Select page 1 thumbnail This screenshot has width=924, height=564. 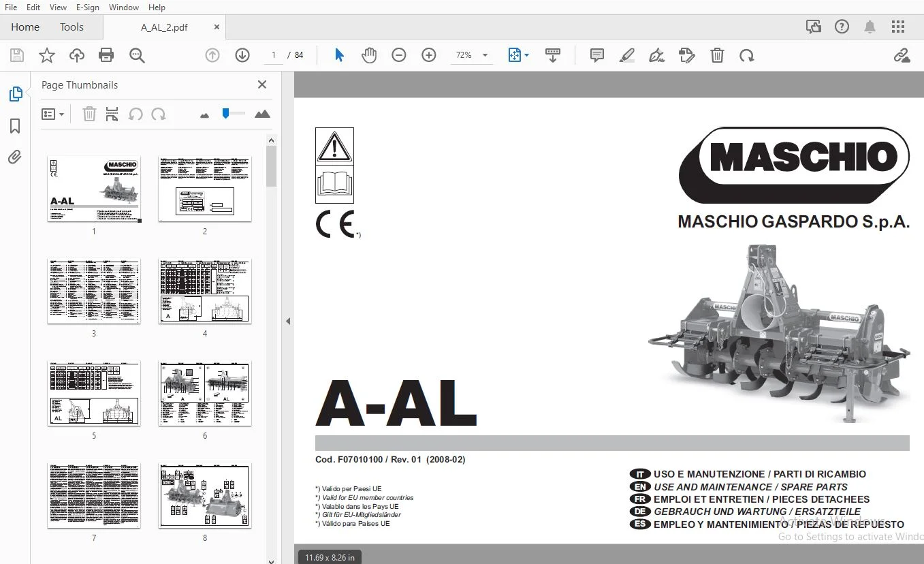[x=94, y=189]
